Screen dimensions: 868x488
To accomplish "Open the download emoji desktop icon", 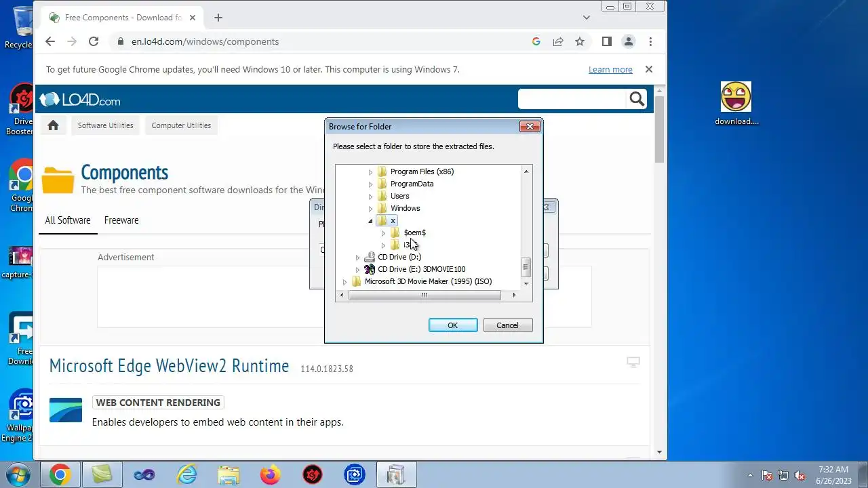I will [x=736, y=104].
